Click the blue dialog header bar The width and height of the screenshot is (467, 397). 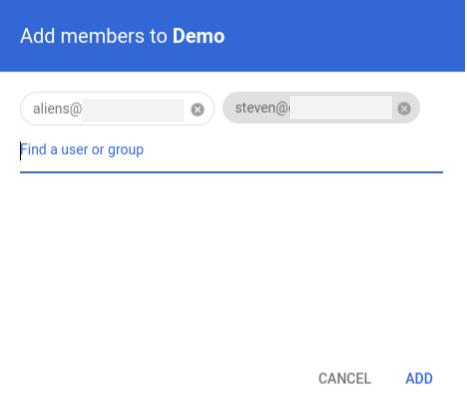tap(232, 36)
